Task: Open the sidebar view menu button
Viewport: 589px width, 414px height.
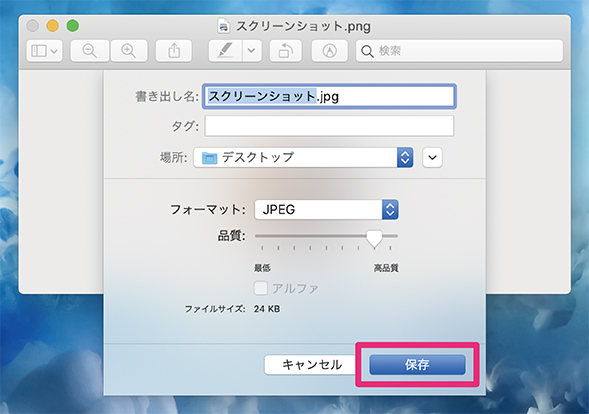Action: tap(44, 51)
